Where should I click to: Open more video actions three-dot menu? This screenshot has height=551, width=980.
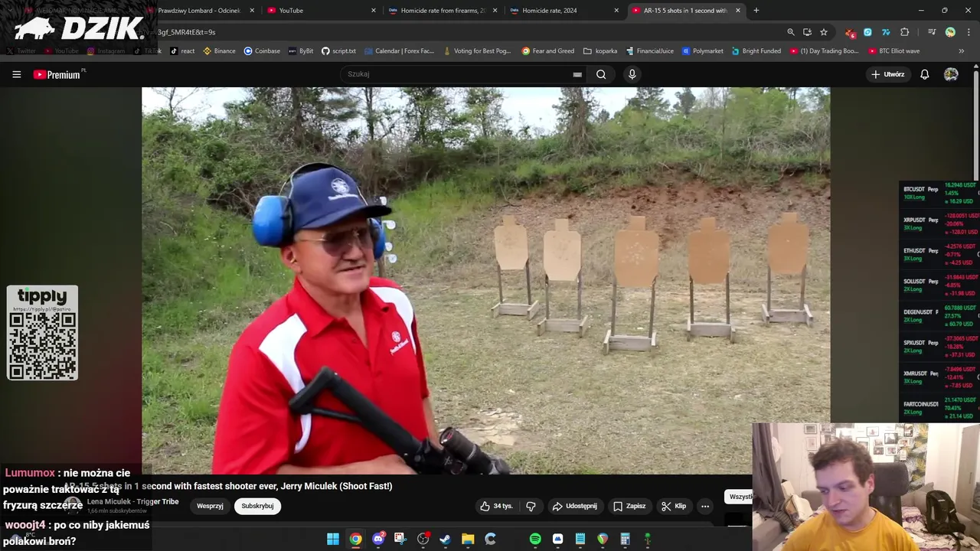tap(705, 506)
